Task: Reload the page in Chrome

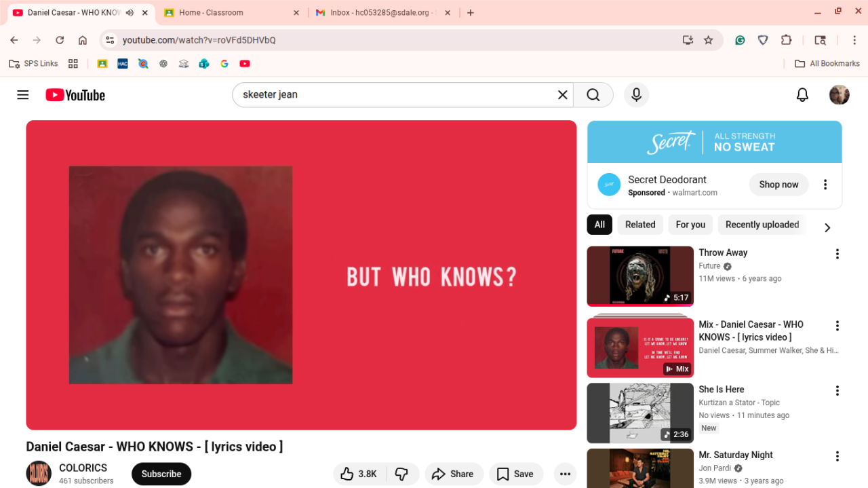Action: click(x=60, y=40)
